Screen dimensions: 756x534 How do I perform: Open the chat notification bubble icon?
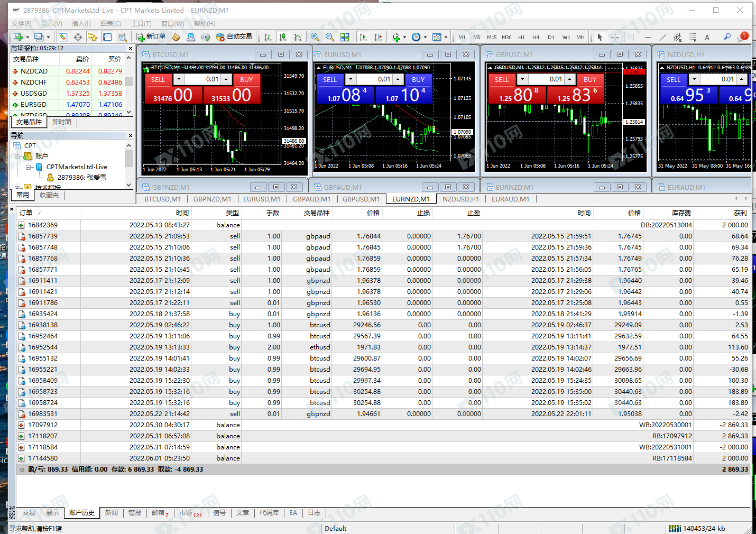(x=743, y=36)
